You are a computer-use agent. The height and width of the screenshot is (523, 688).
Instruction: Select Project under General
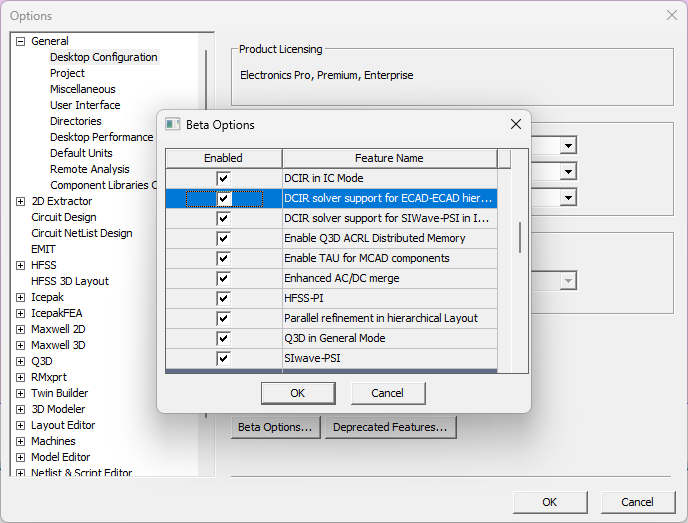(67, 73)
